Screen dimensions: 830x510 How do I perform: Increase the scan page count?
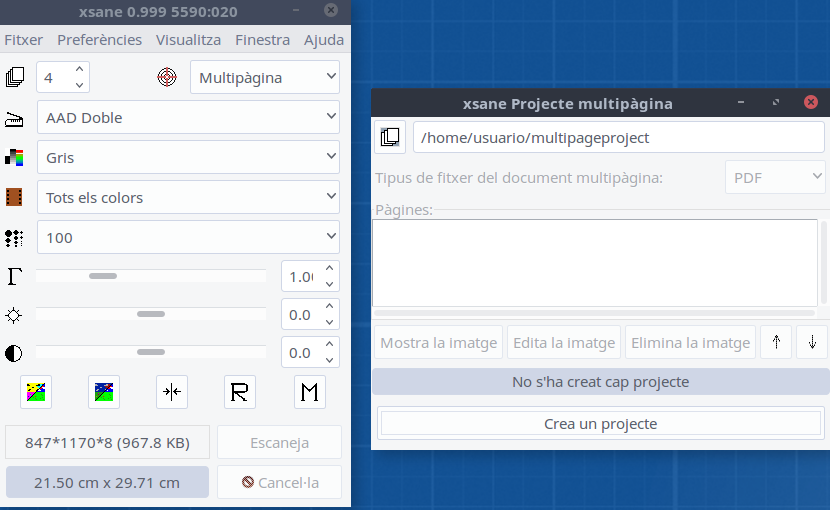point(79,69)
